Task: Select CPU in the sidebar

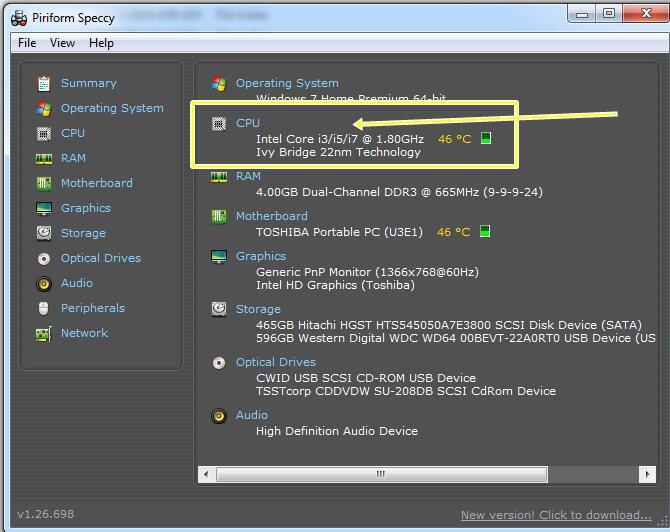Action: coord(73,133)
